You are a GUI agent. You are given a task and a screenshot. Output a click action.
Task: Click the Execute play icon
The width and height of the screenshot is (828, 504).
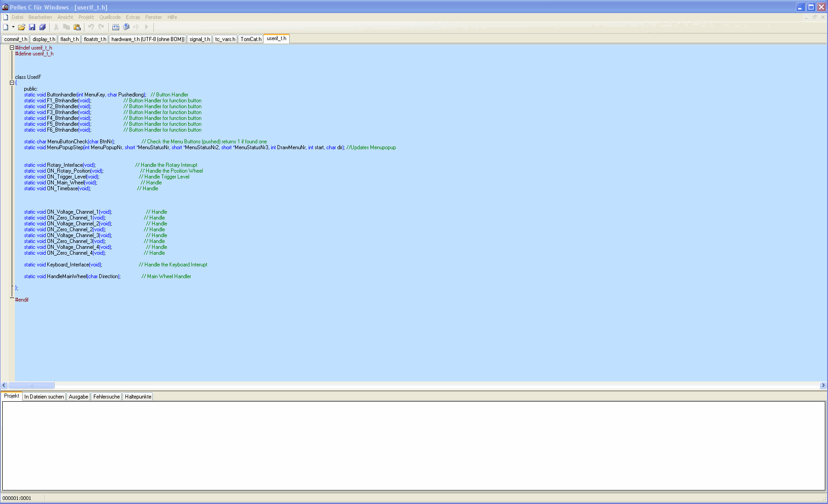tap(146, 27)
